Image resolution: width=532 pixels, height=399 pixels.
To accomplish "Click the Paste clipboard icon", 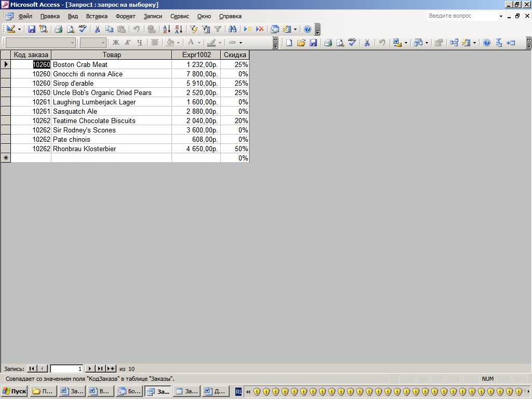I will [x=122, y=29].
